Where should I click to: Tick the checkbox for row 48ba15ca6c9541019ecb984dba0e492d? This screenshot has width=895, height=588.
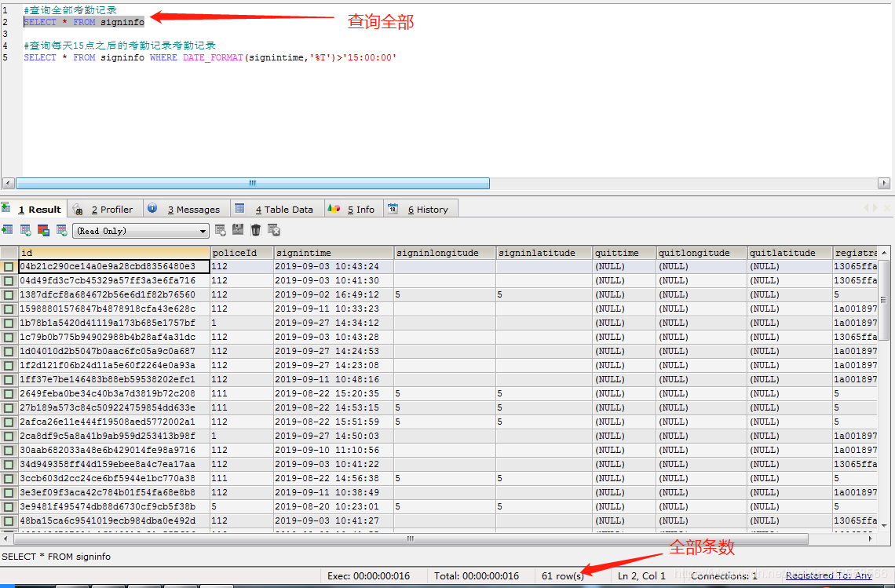[9, 520]
